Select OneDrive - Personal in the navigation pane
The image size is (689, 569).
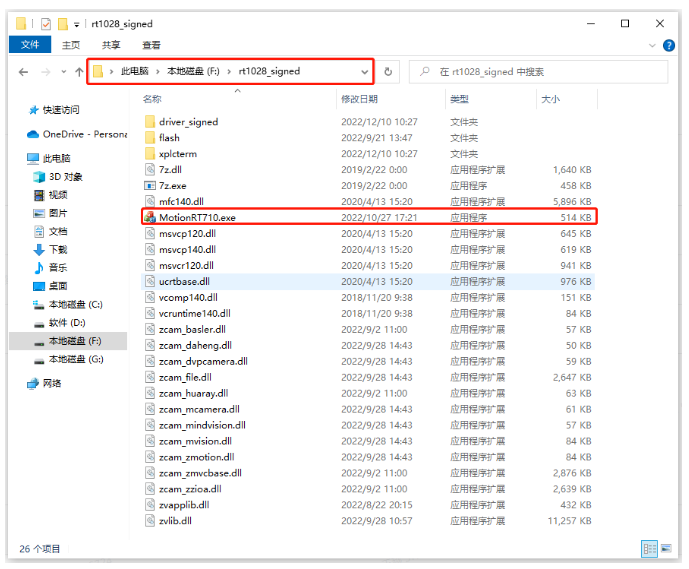click(77, 134)
